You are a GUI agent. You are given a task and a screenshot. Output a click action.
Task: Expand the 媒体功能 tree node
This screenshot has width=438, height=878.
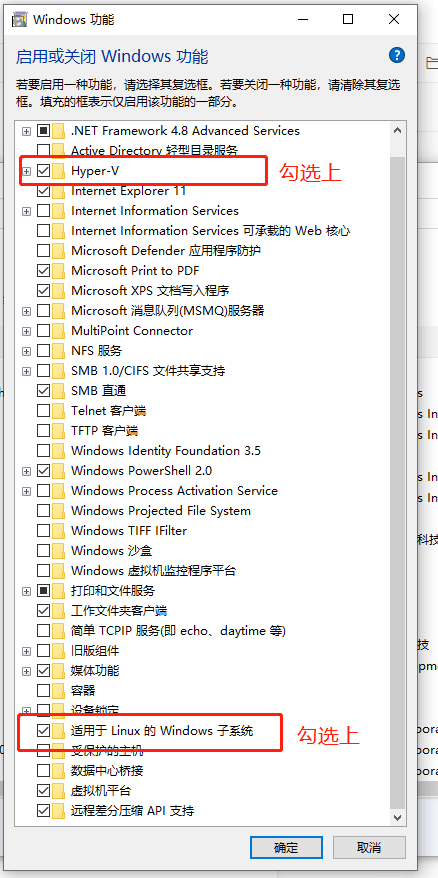click(x=26, y=670)
